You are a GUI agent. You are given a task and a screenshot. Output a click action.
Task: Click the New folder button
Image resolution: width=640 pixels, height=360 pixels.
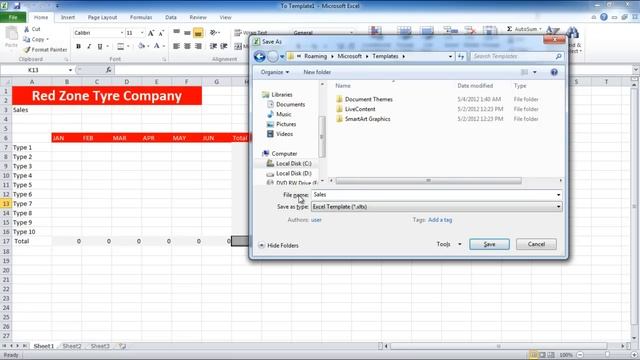(317, 72)
